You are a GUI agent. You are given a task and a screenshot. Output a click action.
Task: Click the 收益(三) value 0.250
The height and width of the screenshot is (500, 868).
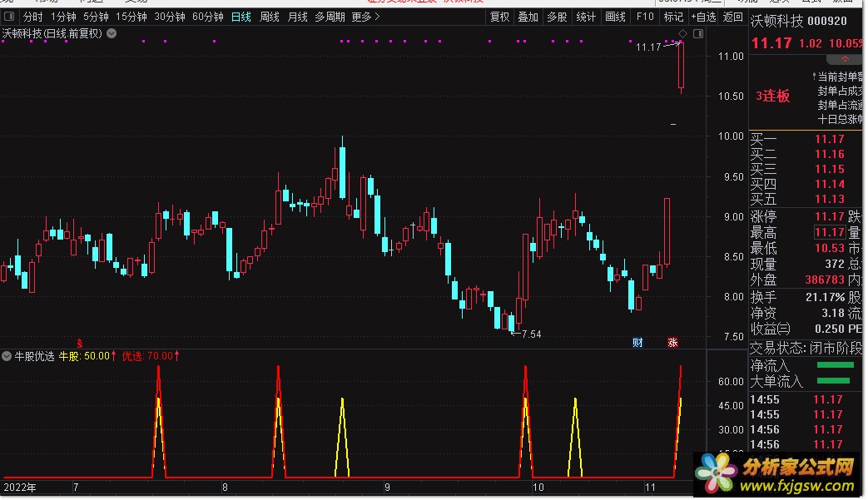(x=830, y=329)
